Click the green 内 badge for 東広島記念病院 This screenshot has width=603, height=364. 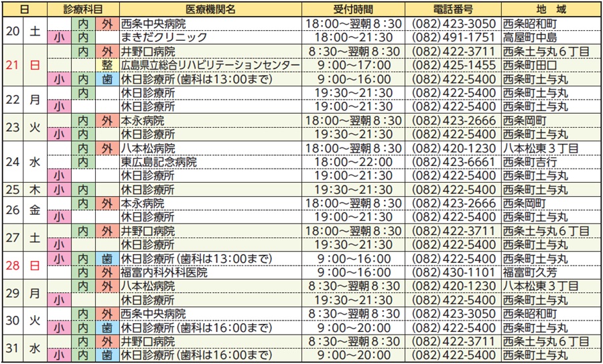[x=83, y=161]
